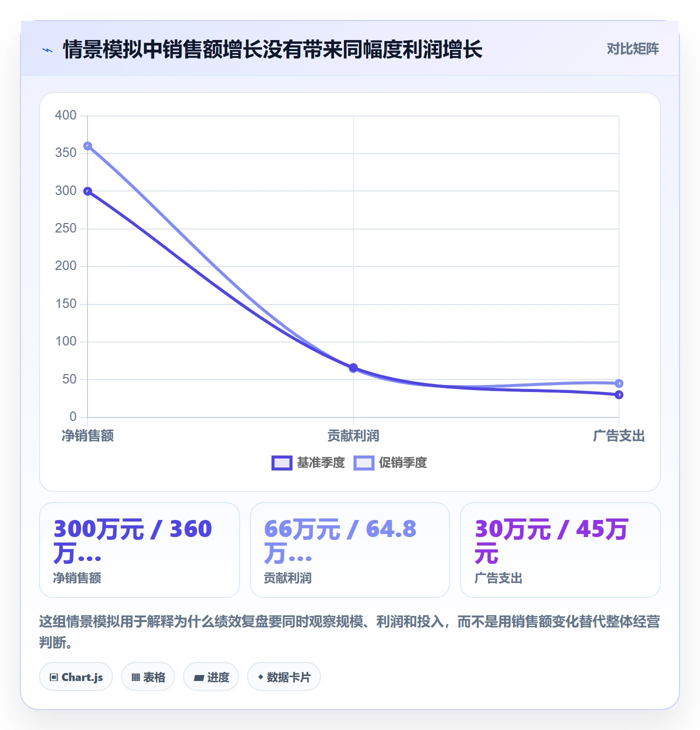This screenshot has width=700, height=730.
Task: Select the 30万元 / 45万元 card value
Action: [x=551, y=541]
